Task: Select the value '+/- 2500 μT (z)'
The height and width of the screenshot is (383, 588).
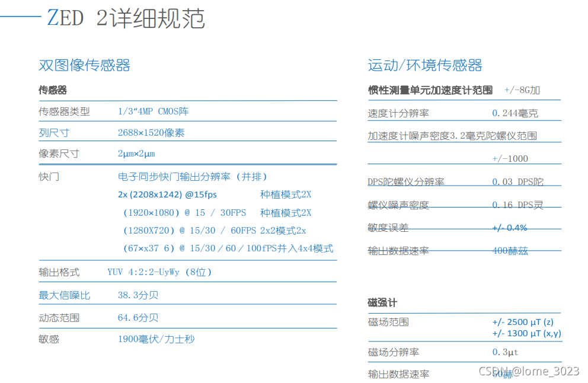Action: 523,322
